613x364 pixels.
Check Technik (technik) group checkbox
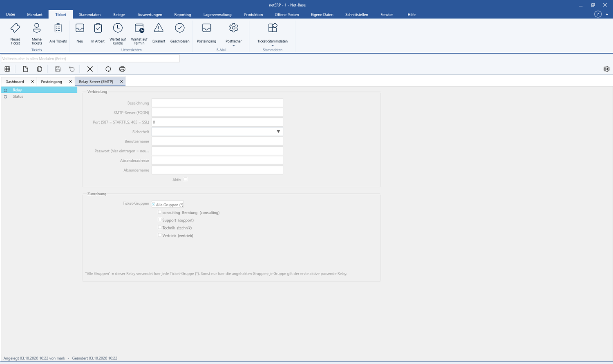(x=160, y=228)
